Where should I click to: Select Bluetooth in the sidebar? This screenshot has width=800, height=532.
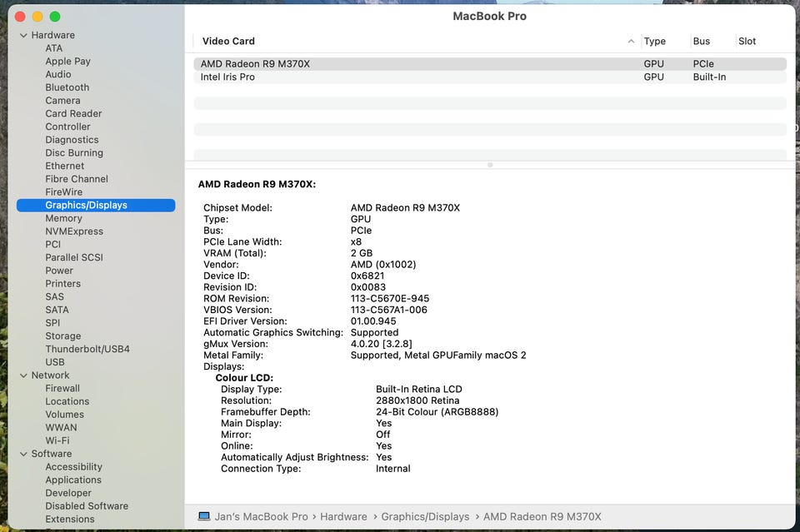click(x=67, y=87)
